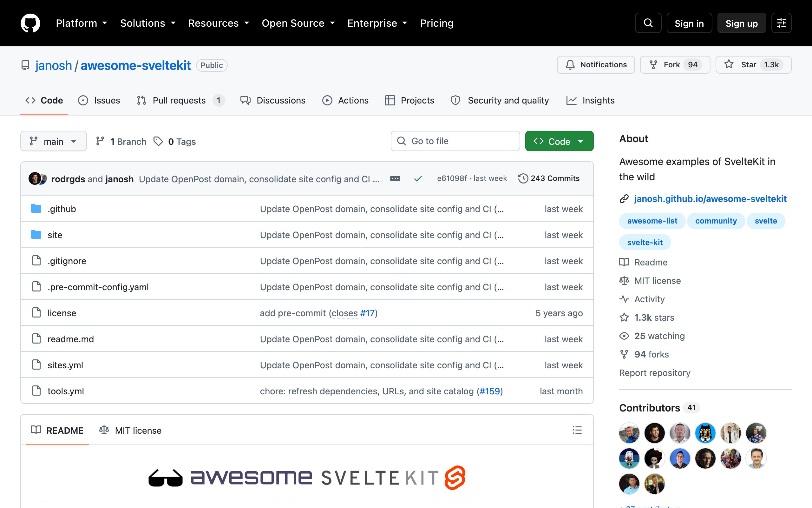The height and width of the screenshot is (508, 812).
Task: Switch to the Code tab
Action: point(44,100)
